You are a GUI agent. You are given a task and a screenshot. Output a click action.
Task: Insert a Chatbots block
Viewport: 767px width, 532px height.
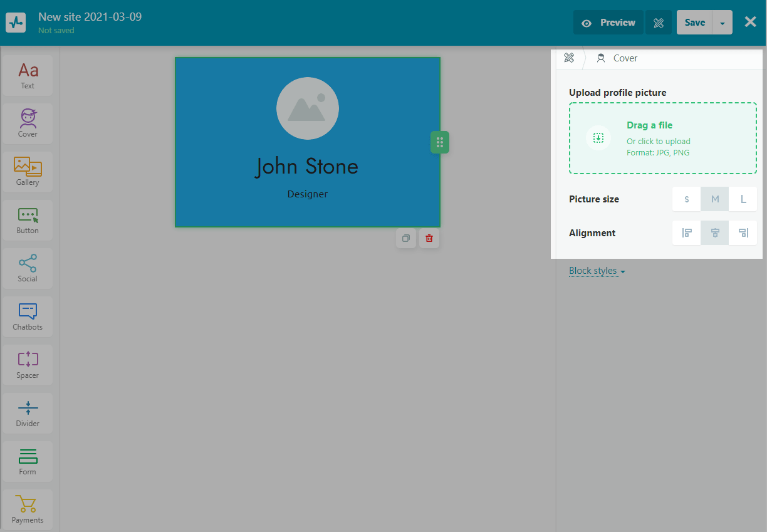28,316
